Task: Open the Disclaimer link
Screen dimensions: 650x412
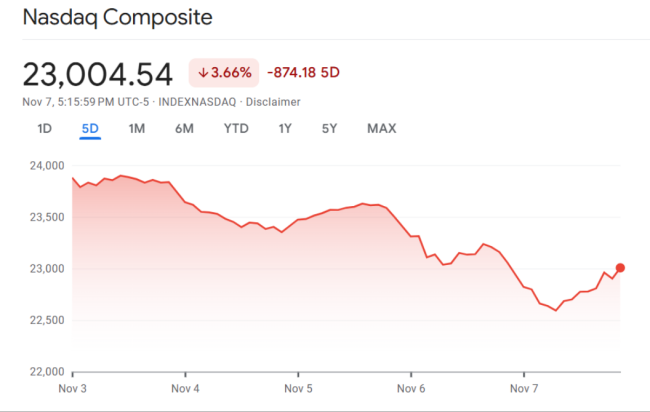Action: pyautogui.click(x=273, y=102)
